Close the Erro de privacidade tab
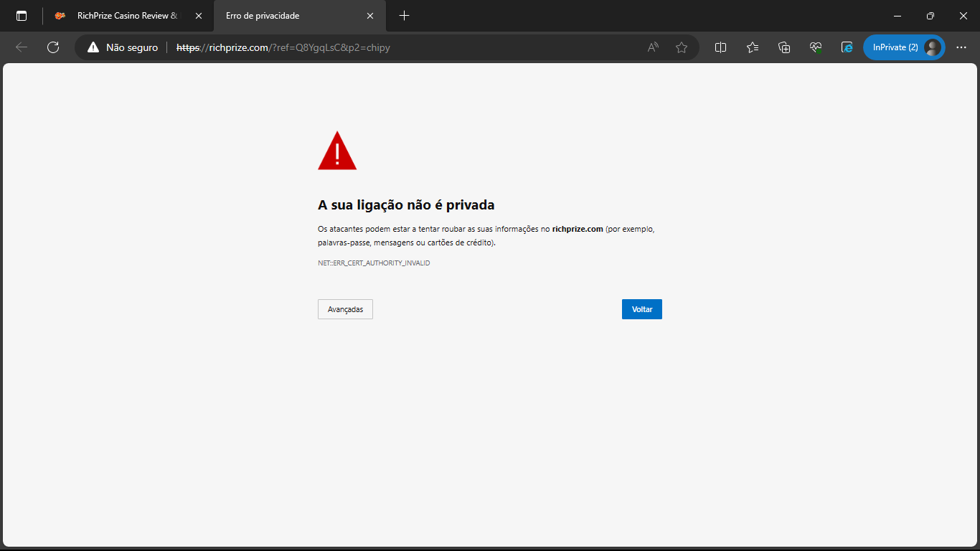 coord(370,16)
